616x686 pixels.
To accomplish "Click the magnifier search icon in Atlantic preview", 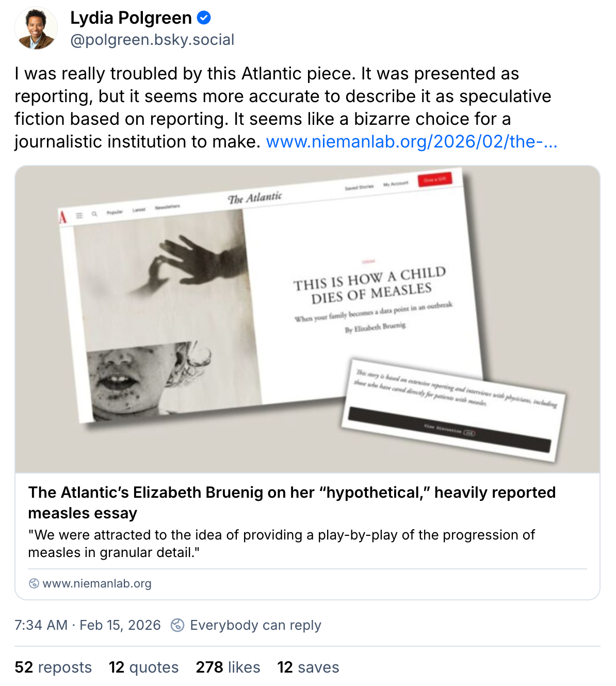I will (94, 214).
